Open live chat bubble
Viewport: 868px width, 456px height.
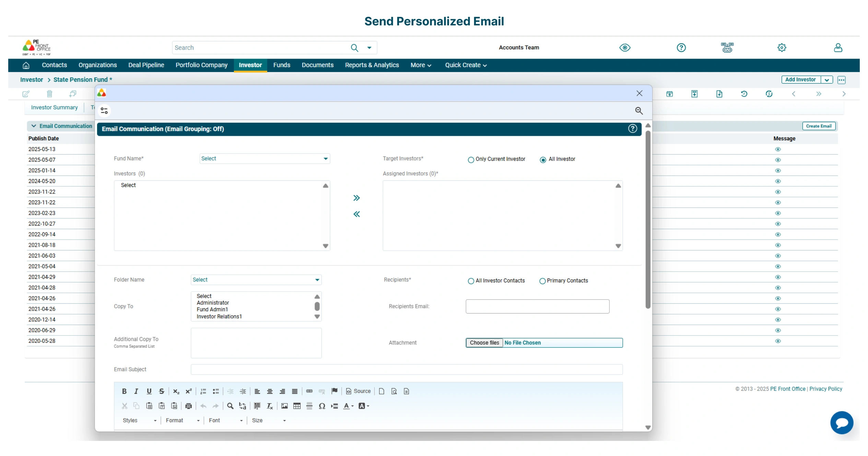click(842, 422)
